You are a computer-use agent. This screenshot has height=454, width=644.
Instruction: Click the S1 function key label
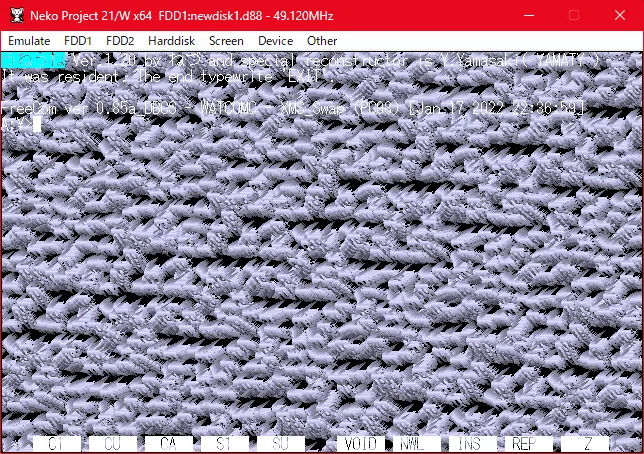[x=224, y=443]
